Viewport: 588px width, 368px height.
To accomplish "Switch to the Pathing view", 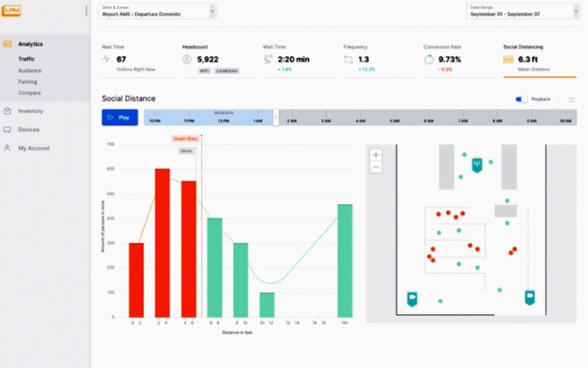I will [28, 81].
